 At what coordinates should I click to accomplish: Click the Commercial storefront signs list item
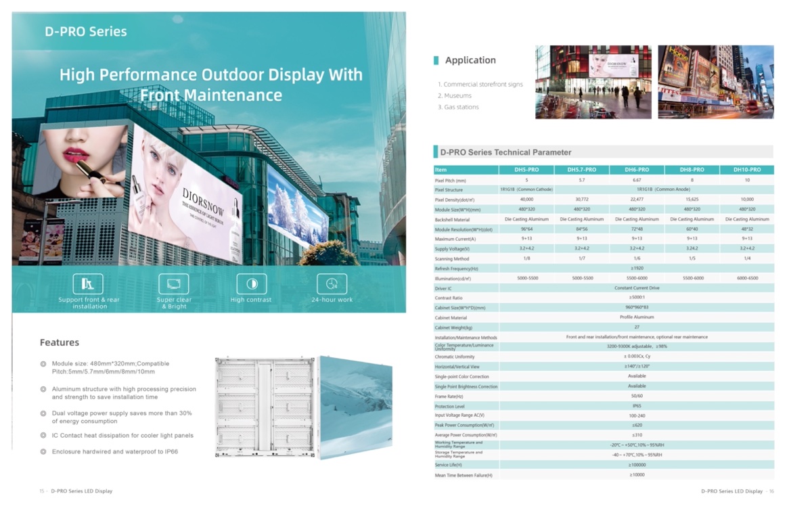pos(480,85)
